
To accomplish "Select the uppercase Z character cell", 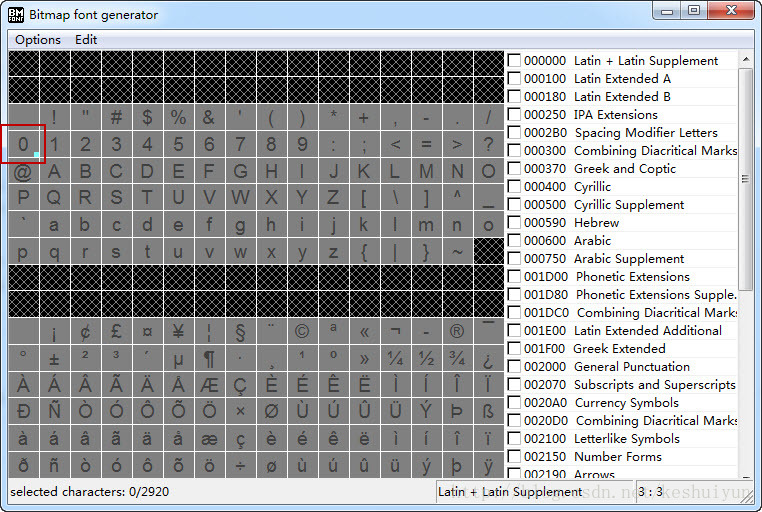I will pos(333,197).
